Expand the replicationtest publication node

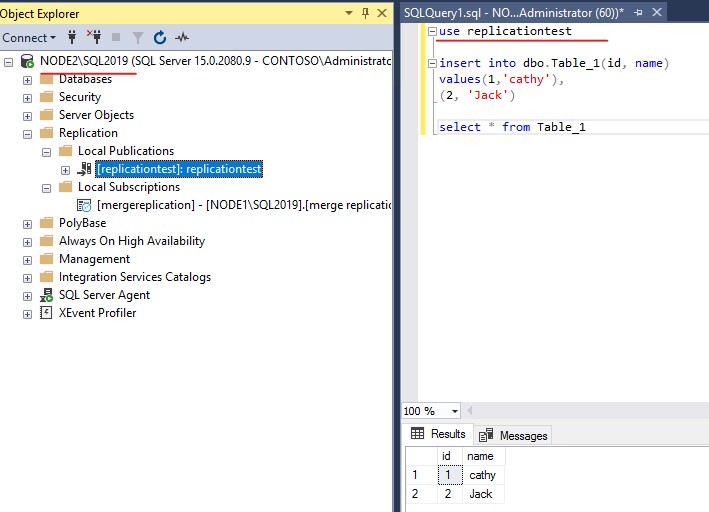(66, 171)
